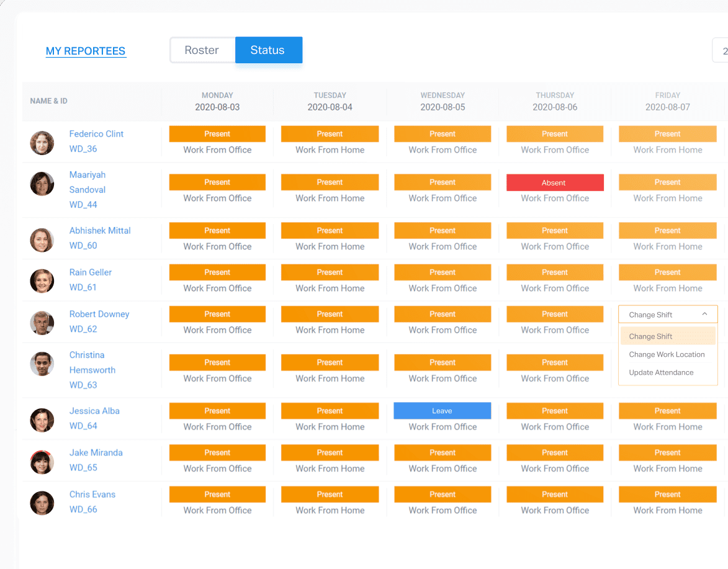Viewport: 728px width, 569px height.
Task: Click the Robert Downey name link
Action: tap(99, 314)
